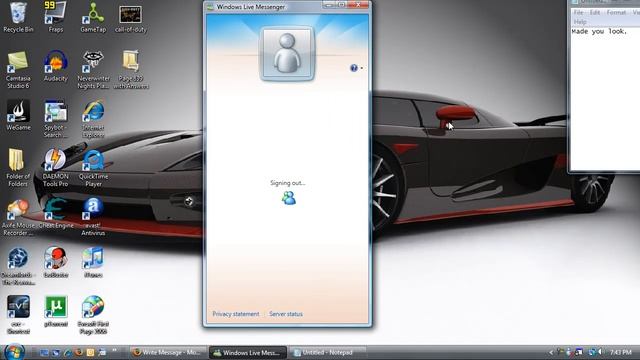Open the Help menu in Notepad
Viewport: 640px width, 360px height.
coord(580,22)
